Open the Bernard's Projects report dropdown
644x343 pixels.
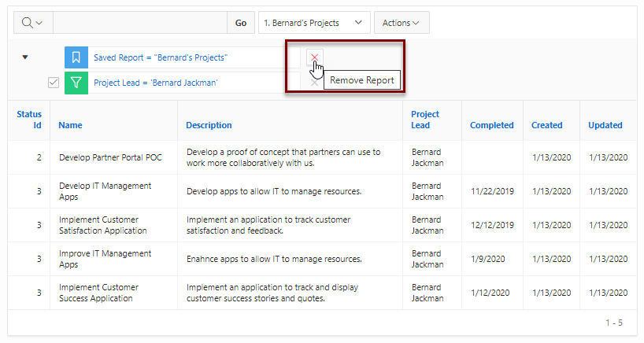[x=314, y=23]
